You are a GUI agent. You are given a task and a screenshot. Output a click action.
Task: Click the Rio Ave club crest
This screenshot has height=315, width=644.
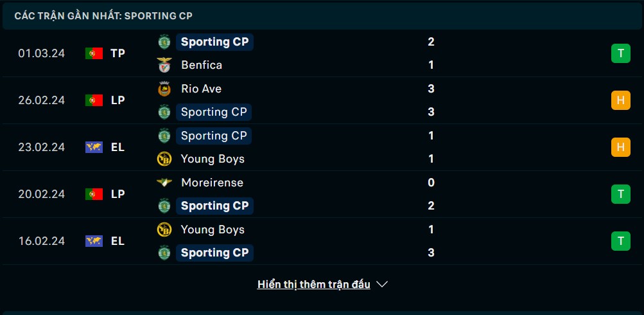point(164,89)
